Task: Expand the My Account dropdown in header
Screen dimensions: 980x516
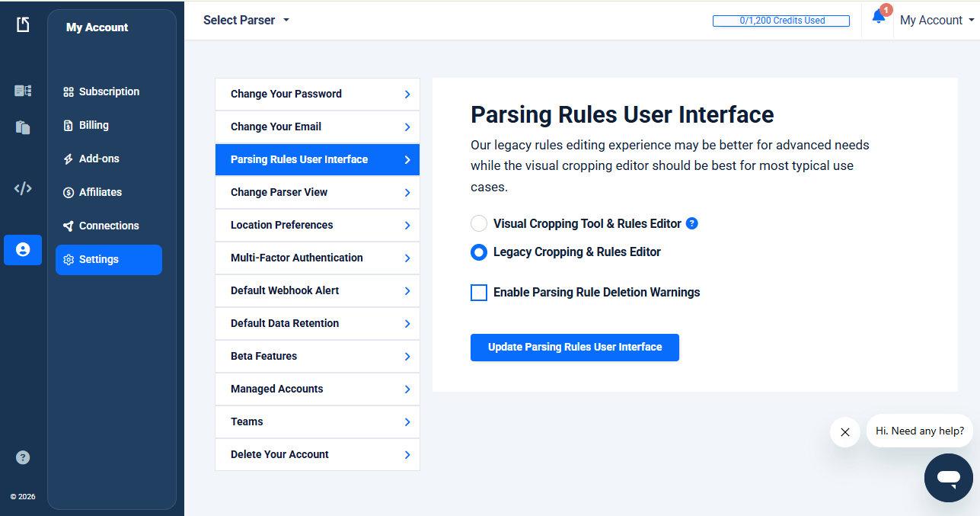Action: click(937, 21)
